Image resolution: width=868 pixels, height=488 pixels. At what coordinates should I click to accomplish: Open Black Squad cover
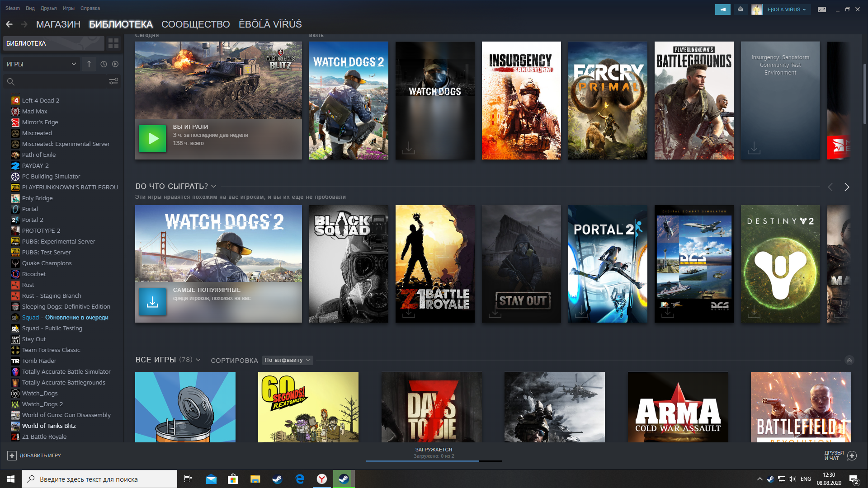(349, 264)
